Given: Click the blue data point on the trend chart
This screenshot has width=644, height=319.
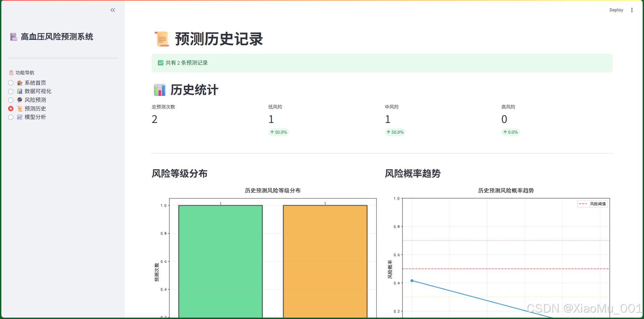Looking at the screenshot, I should pyautogui.click(x=412, y=281).
